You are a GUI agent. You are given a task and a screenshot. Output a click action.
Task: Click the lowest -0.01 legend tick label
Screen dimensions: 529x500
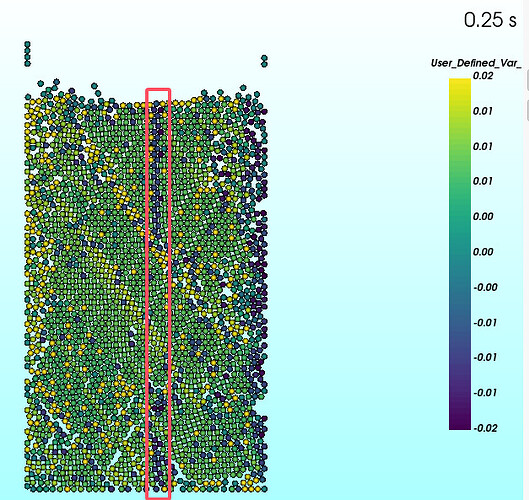(485, 393)
